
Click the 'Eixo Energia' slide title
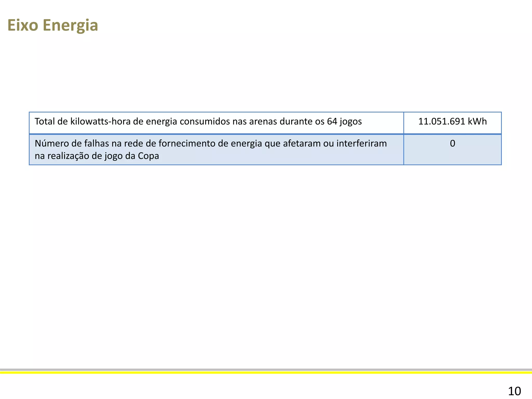coord(53,25)
